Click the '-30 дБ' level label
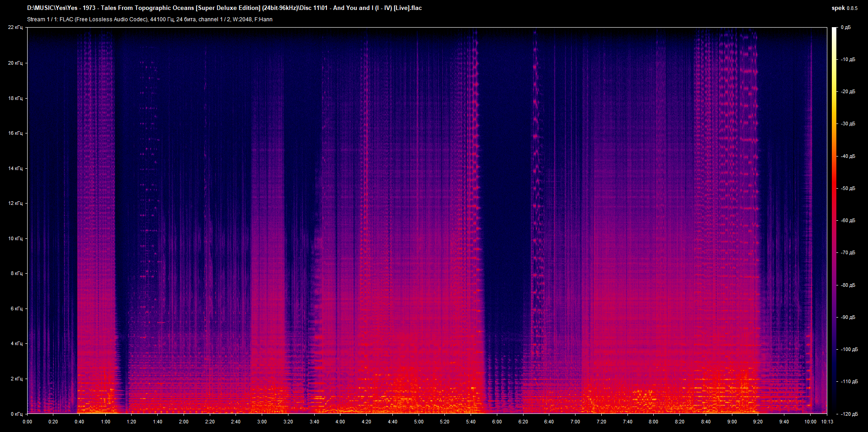 point(848,124)
